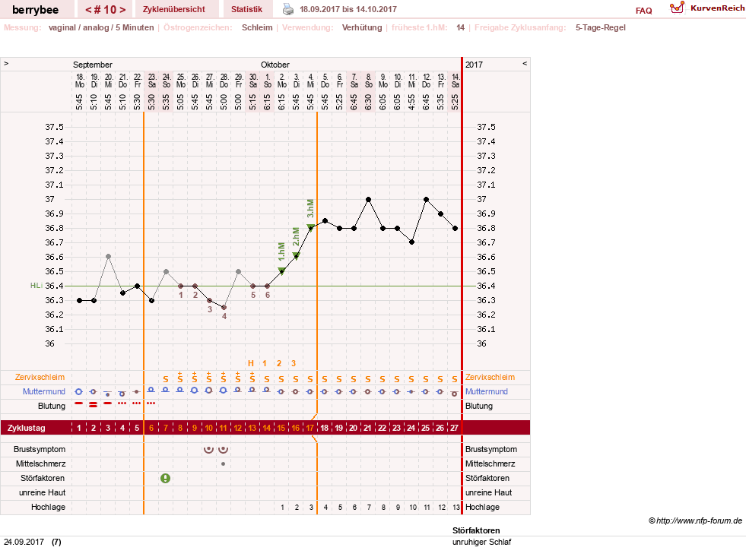Viewport: 746px width, 560px height.
Task: Click the 23. Sa date column header
Action: [152, 81]
